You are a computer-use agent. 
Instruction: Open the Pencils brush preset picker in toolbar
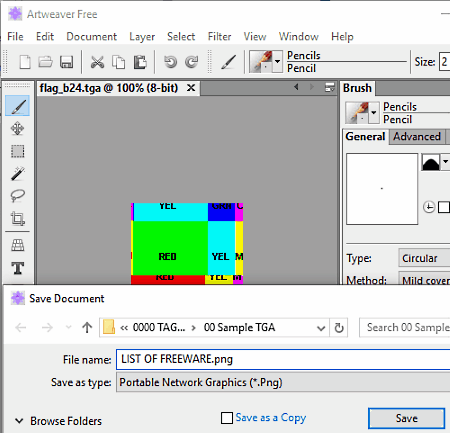tap(266, 62)
